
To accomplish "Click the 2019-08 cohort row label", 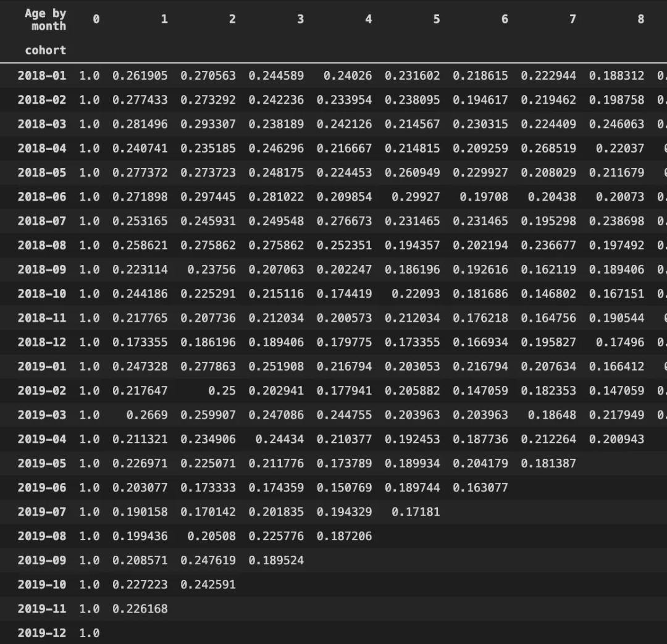I will click(42, 537).
